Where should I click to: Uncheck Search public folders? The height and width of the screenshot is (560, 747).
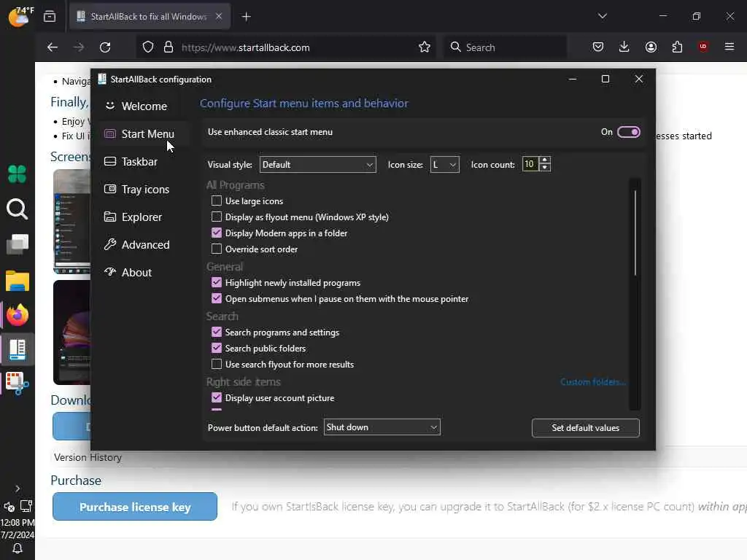coord(216,348)
